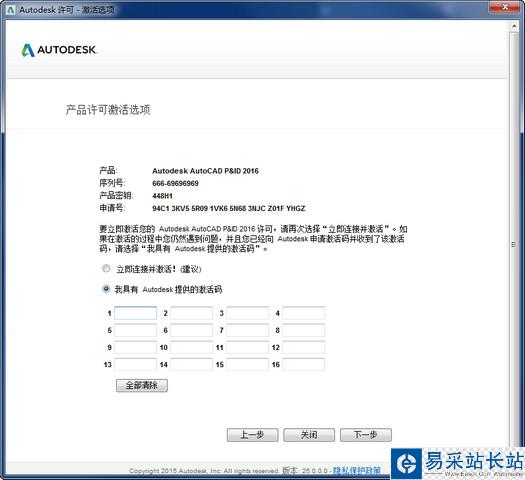Select the 我具有 Autodesk 提供的激活码 radio option

(x=106, y=289)
